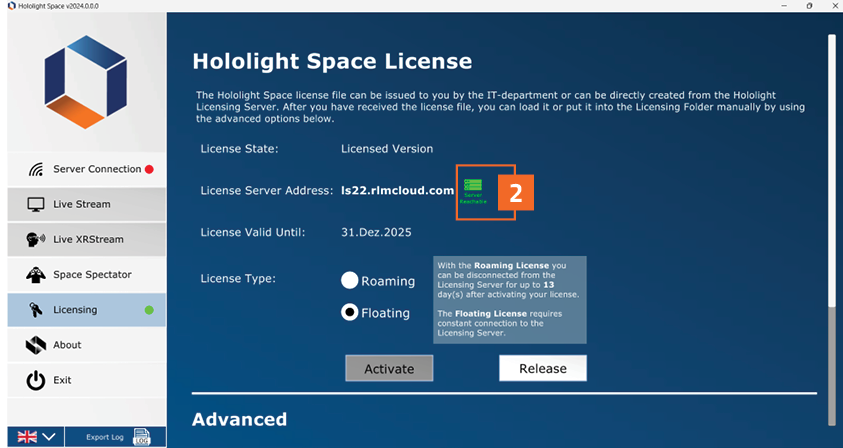This screenshot has width=843, height=448.
Task: Click the UK flag language icon
Action: pos(27,437)
